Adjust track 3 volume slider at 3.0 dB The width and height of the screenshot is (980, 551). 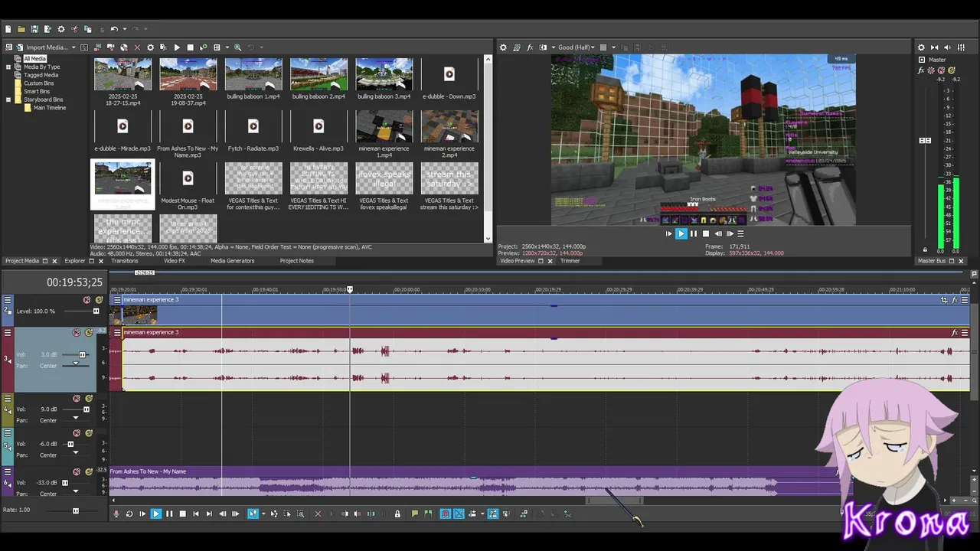click(82, 355)
